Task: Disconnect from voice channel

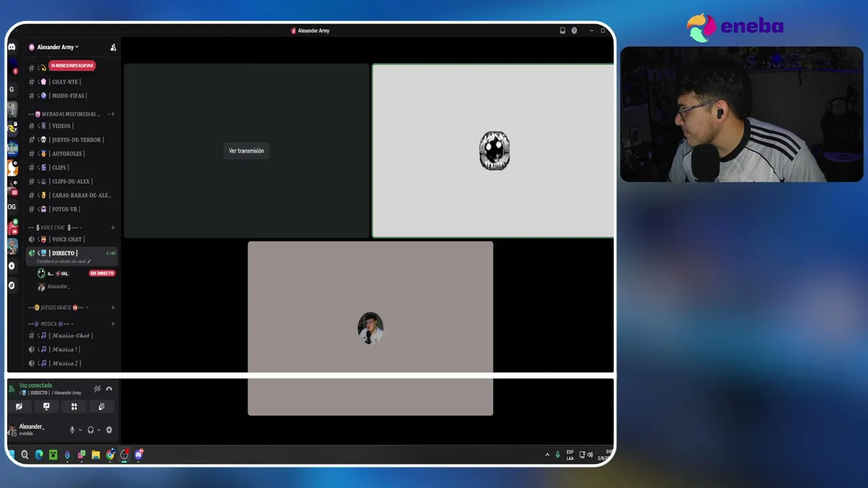Action: pyautogui.click(x=109, y=388)
